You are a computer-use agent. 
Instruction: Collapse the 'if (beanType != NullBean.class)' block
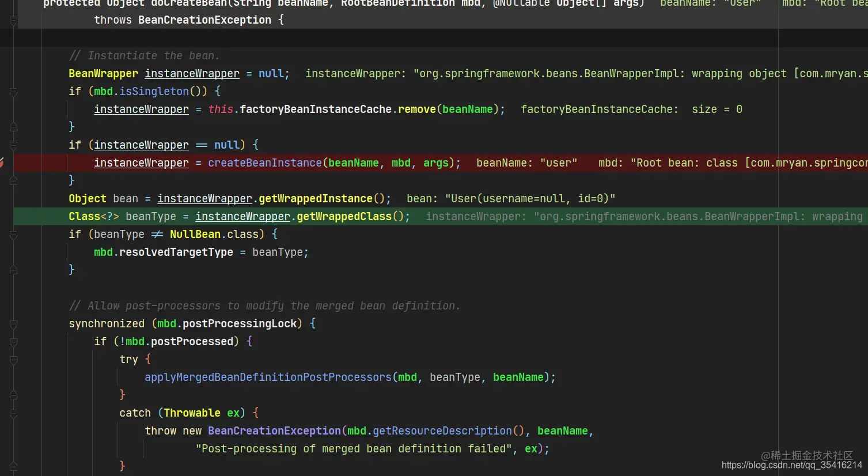[13, 235]
